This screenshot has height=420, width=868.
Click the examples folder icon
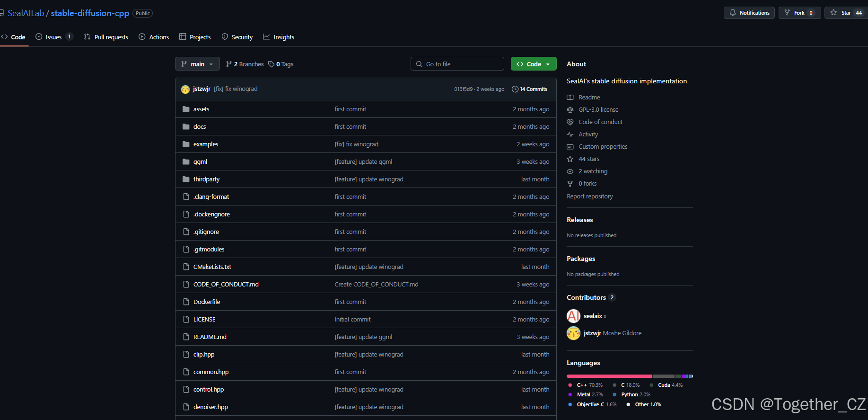tap(186, 144)
